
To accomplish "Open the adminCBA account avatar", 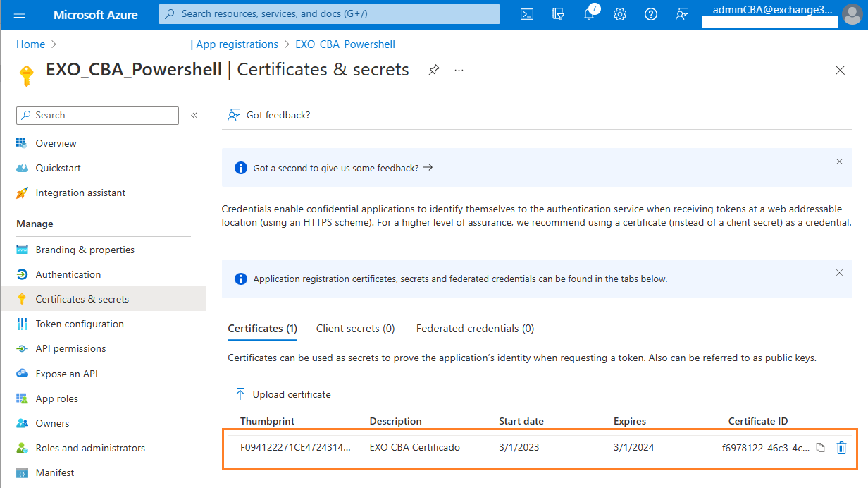I will click(x=851, y=14).
